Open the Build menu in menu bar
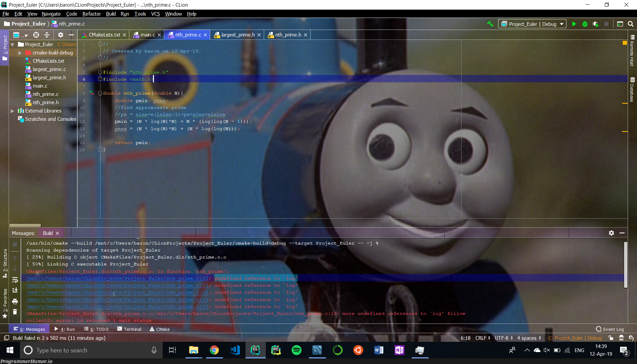The image size is (637, 364). pos(111,14)
